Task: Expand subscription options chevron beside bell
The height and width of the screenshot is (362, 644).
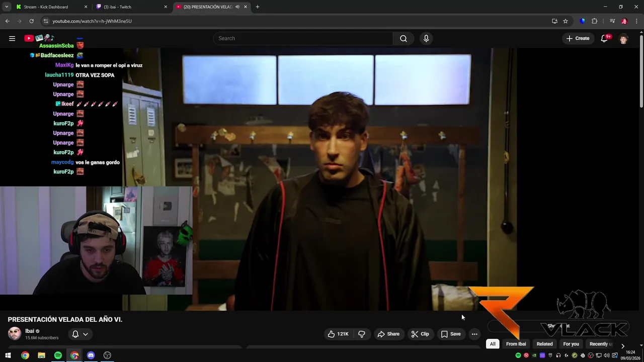Action: [x=86, y=334]
